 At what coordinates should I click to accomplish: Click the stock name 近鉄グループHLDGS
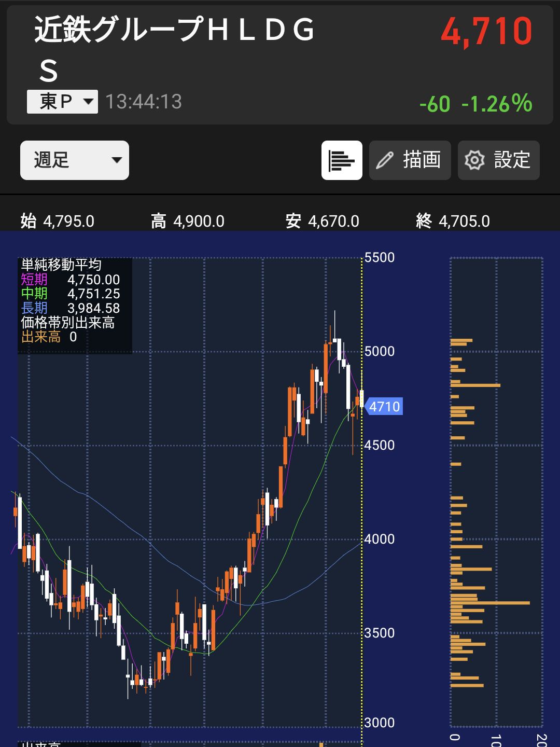click(174, 49)
